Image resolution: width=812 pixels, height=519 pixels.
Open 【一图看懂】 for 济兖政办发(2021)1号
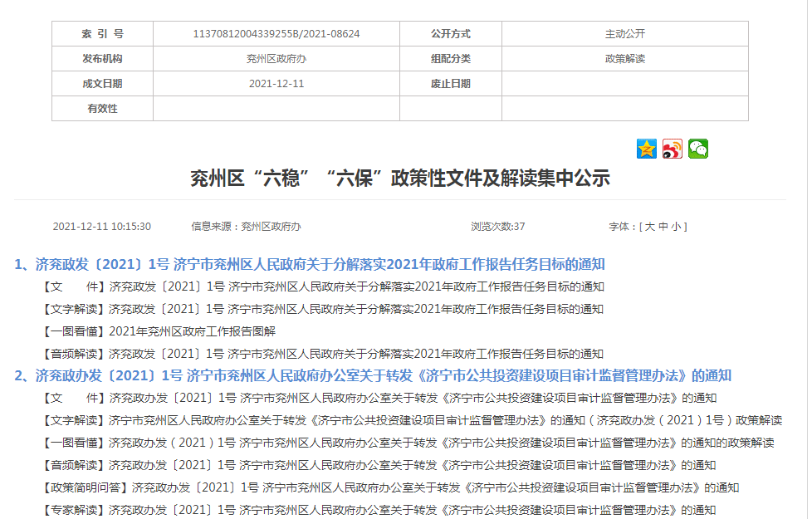[x=441, y=443]
